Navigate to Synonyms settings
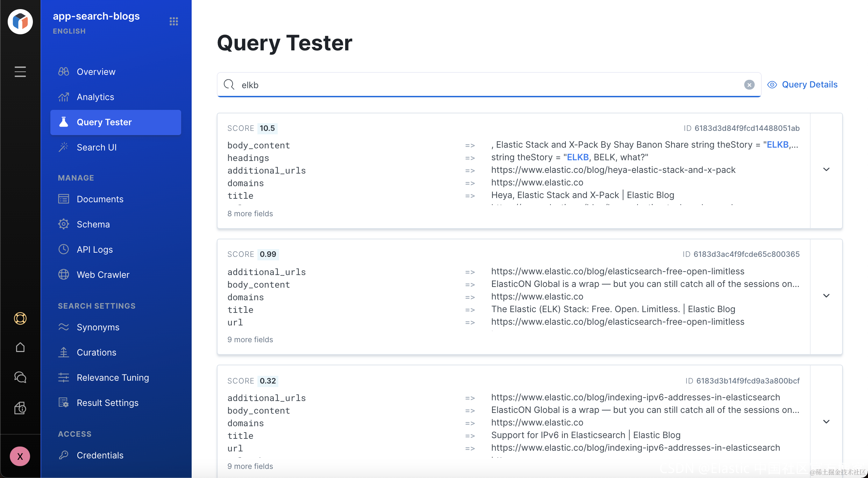 [x=98, y=327]
